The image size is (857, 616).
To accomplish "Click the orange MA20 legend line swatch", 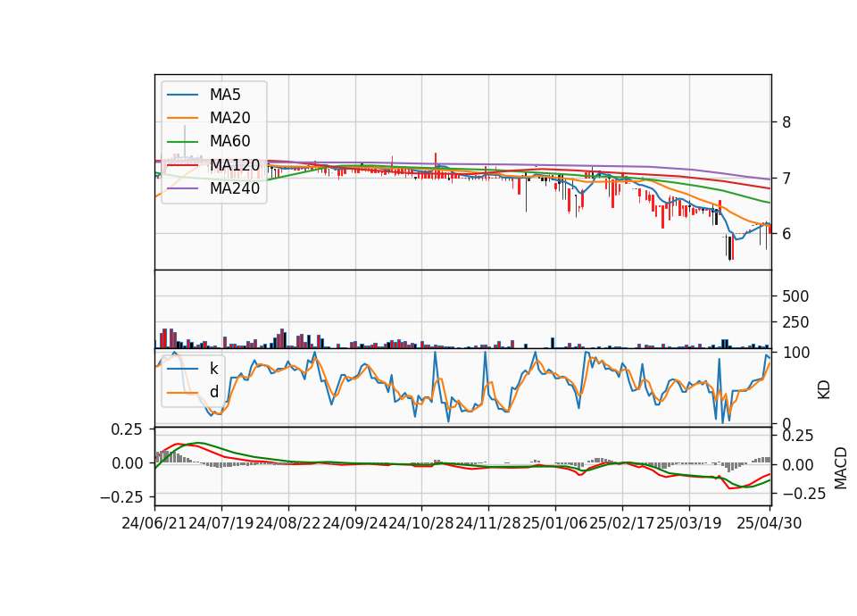I will [x=182, y=118].
